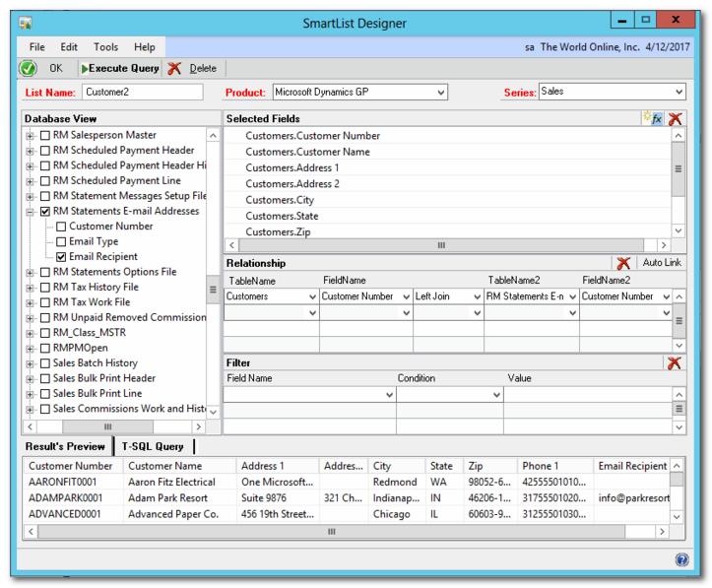Click the Database View vertical scrollbar thumb
The width and height of the screenshot is (712, 588).
coord(213,291)
